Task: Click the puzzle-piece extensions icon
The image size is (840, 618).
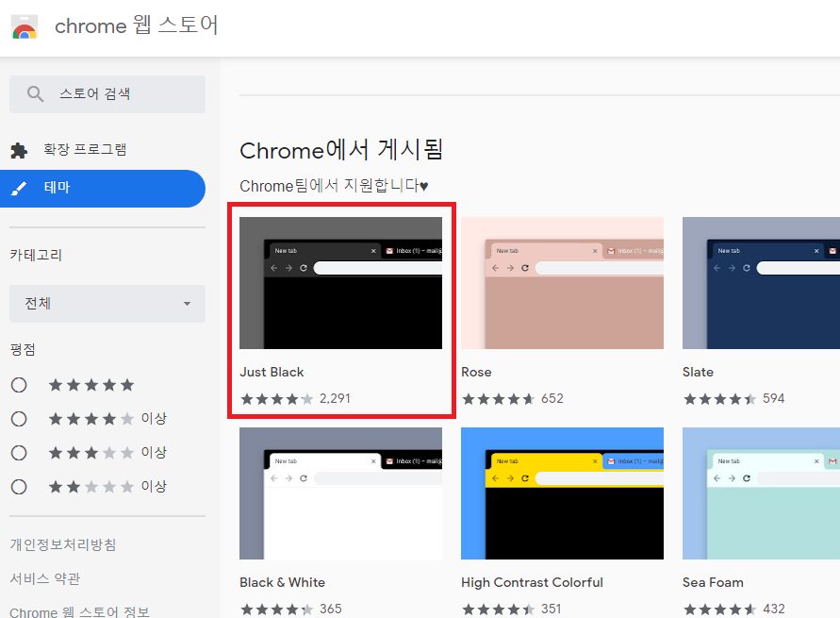Action: click(19, 150)
